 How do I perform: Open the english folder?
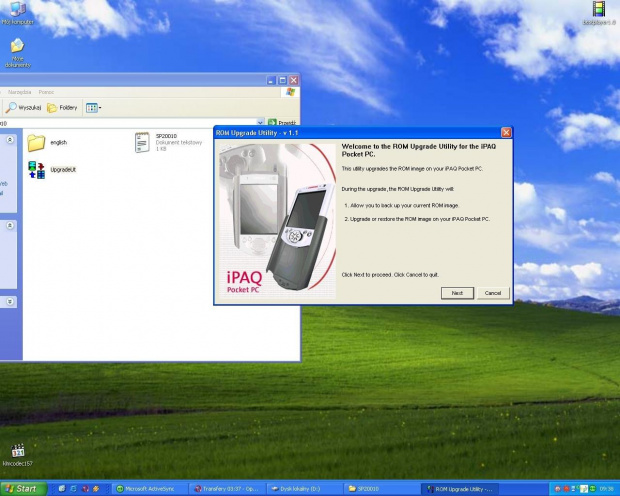click(x=36, y=143)
